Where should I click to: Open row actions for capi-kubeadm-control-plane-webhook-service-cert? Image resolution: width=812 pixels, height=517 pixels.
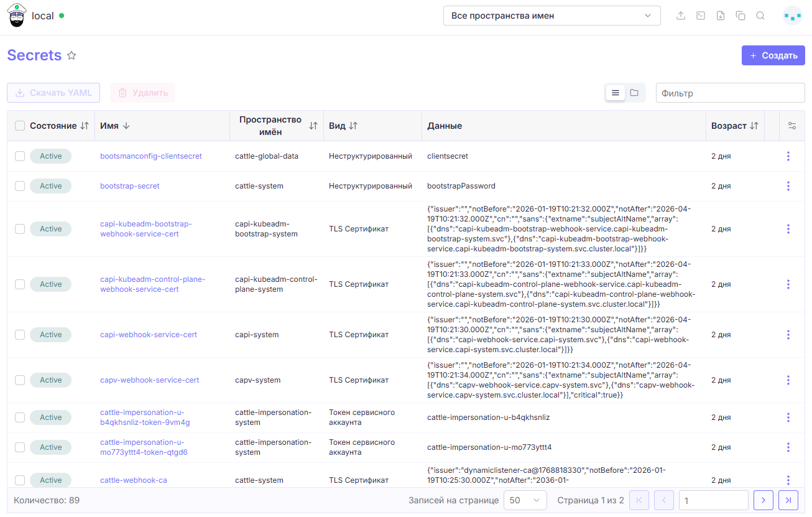(788, 284)
